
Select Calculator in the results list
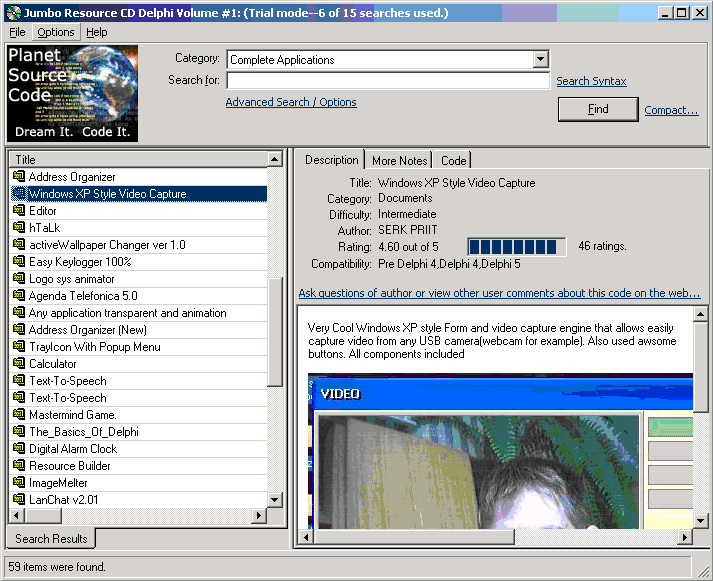pos(138,364)
